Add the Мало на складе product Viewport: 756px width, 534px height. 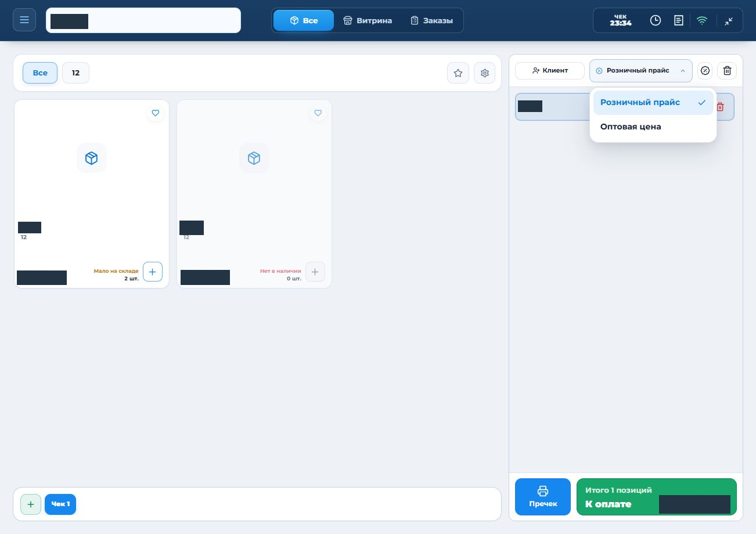pos(153,272)
